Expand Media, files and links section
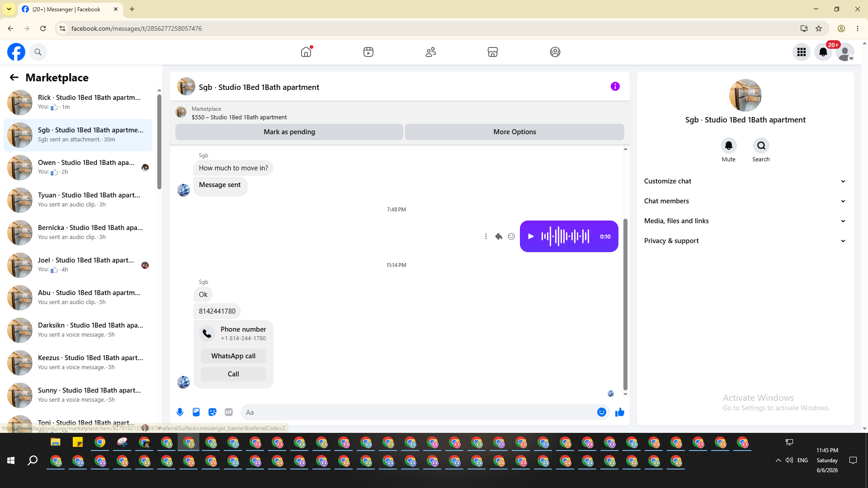The width and height of the screenshot is (868, 488). tap(745, 221)
